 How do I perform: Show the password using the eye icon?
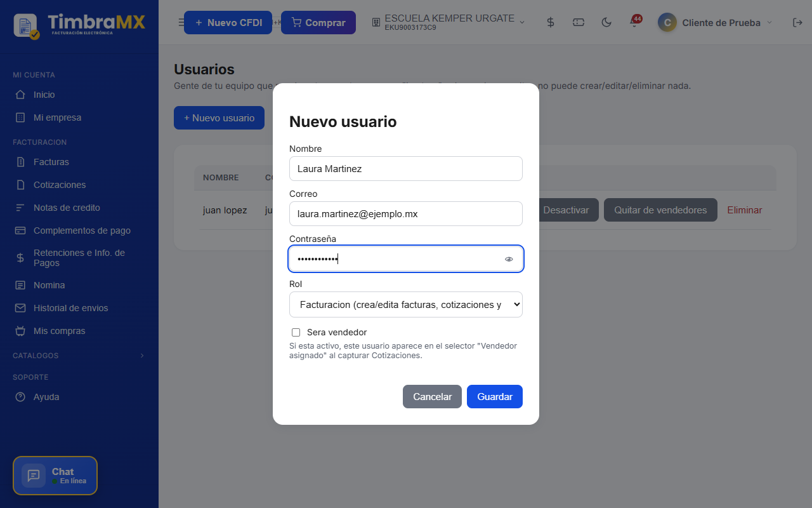509,259
